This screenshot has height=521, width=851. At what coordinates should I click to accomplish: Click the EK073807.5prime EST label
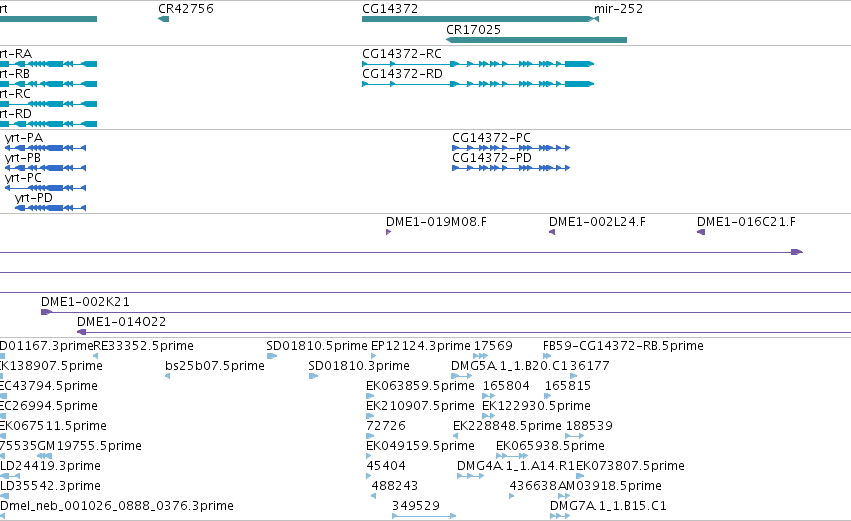point(630,466)
